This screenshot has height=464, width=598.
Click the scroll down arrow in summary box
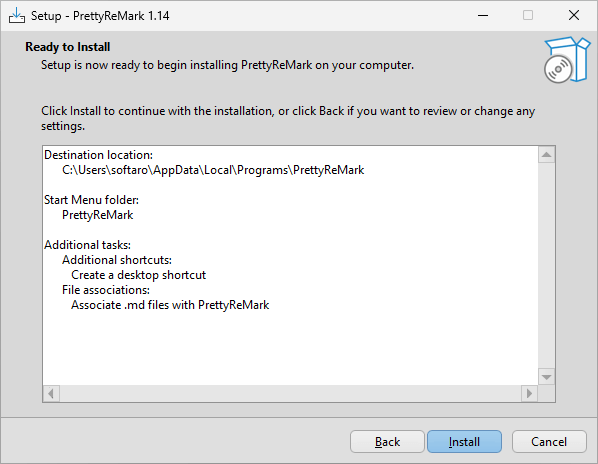pyautogui.click(x=547, y=377)
